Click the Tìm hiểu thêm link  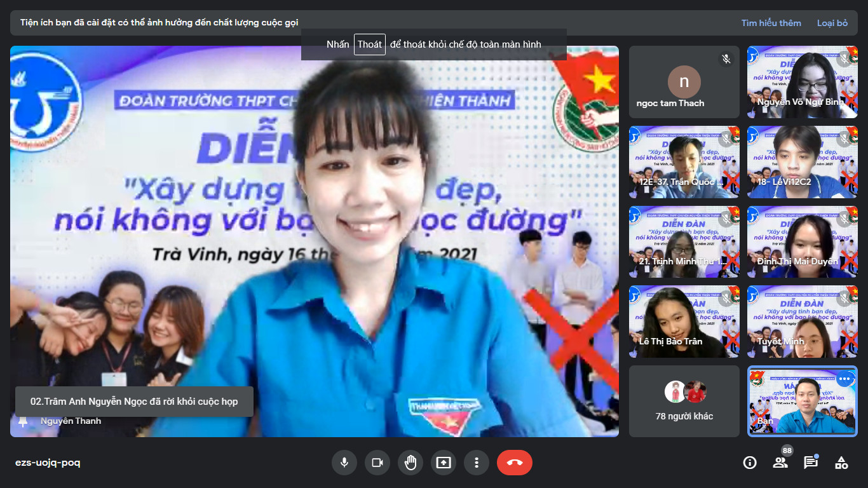pos(771,23)
